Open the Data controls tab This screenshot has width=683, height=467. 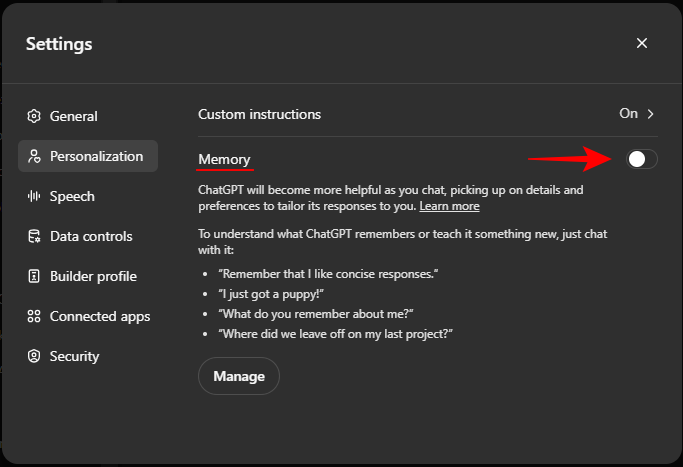coord(90,236)
